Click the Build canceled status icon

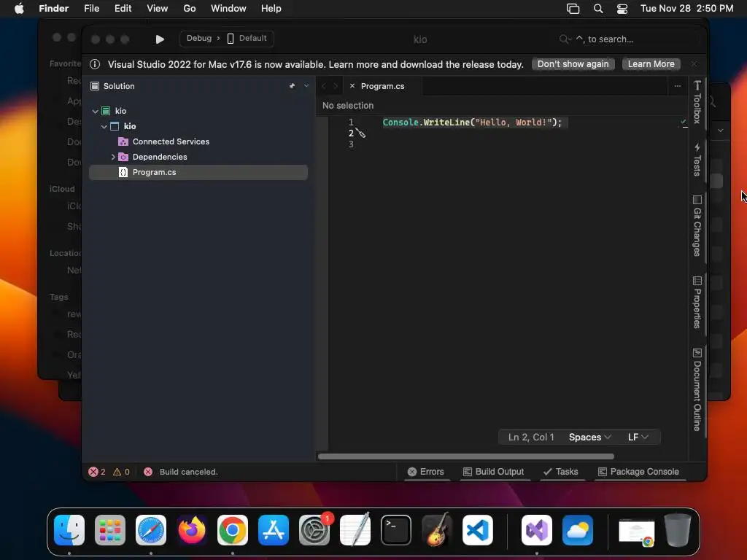click(148, 472)
